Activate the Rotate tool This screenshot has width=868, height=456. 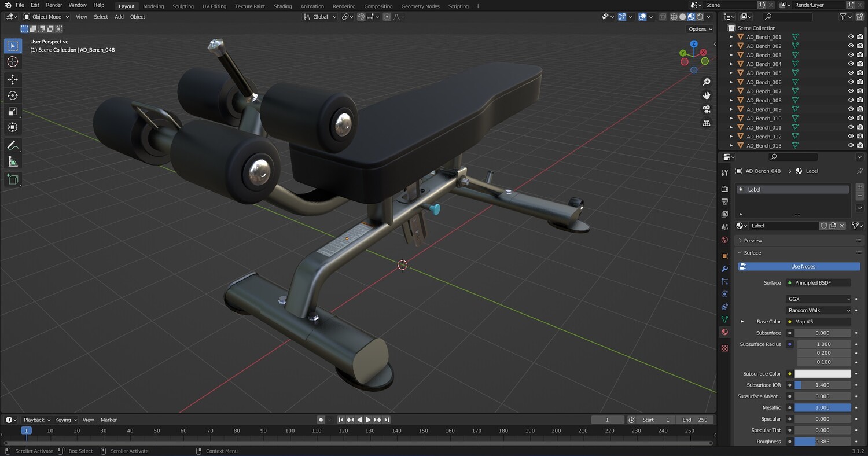[13, 95]
